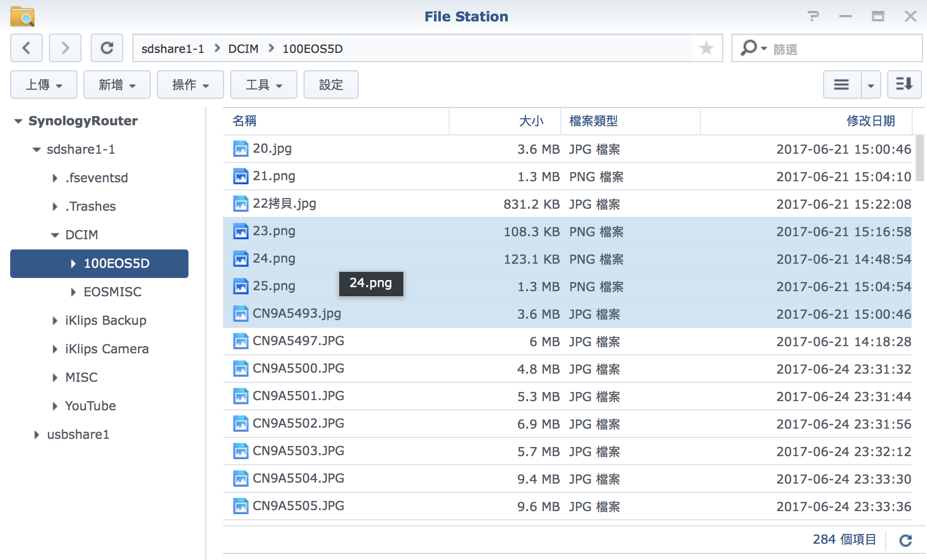Open the 工具 tools menu
Image resolution: width=927 pixels, height=560 pixels.
click(x=264, y=85)
